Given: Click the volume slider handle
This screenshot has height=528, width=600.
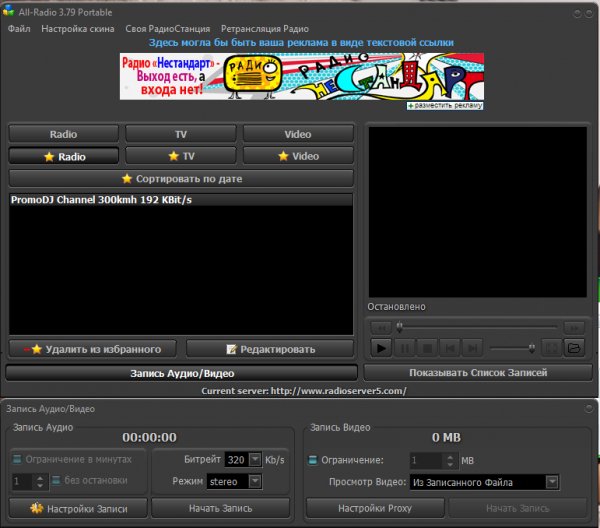Looking at the screenshot, I should [x=532, y=348].
